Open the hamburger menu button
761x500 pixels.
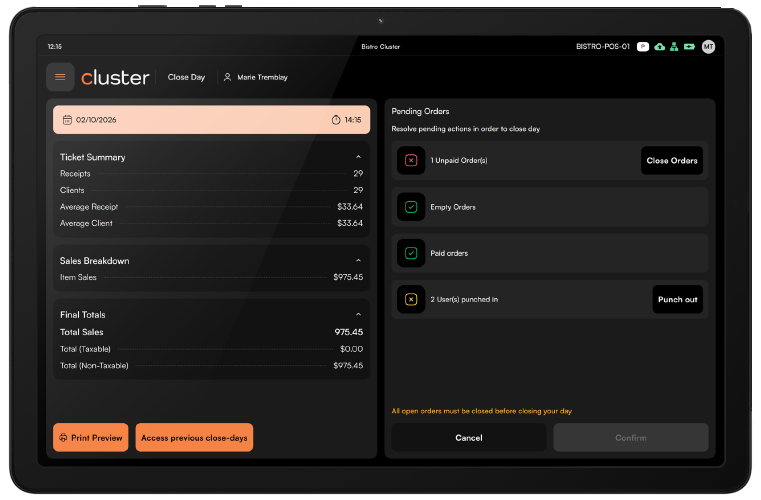pyautogui.click(x=60, y=77)
